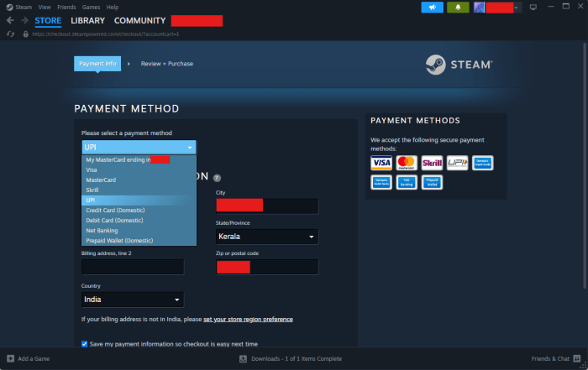The height and width of the screenshot is (370, 588).
Task: Click the profile avatar thumbnail
Action: tap(479, 7)
